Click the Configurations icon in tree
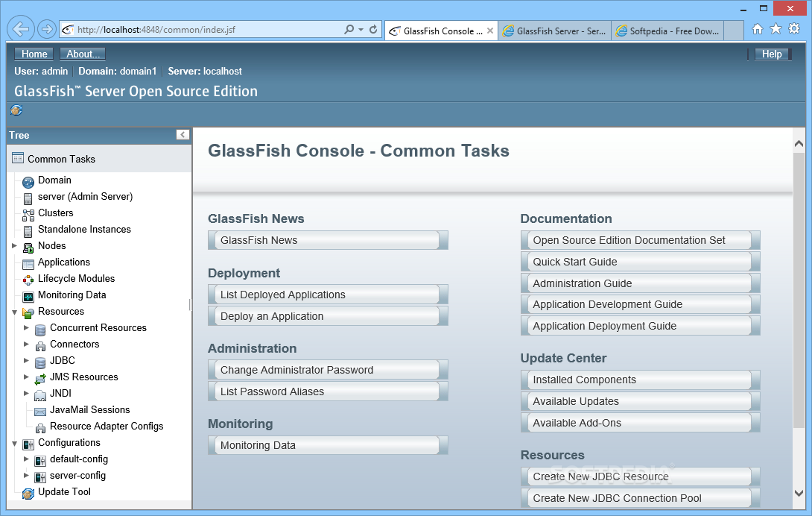 click(x=28, y=444)
